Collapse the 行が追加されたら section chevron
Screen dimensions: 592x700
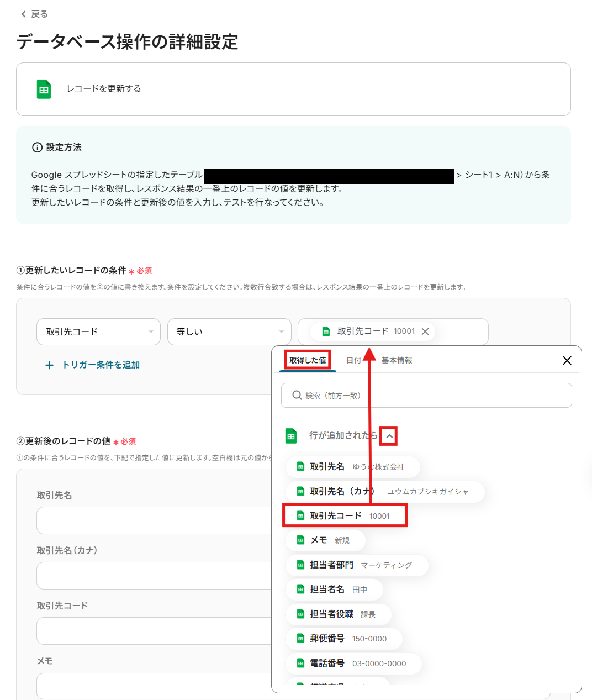(389, 436)
